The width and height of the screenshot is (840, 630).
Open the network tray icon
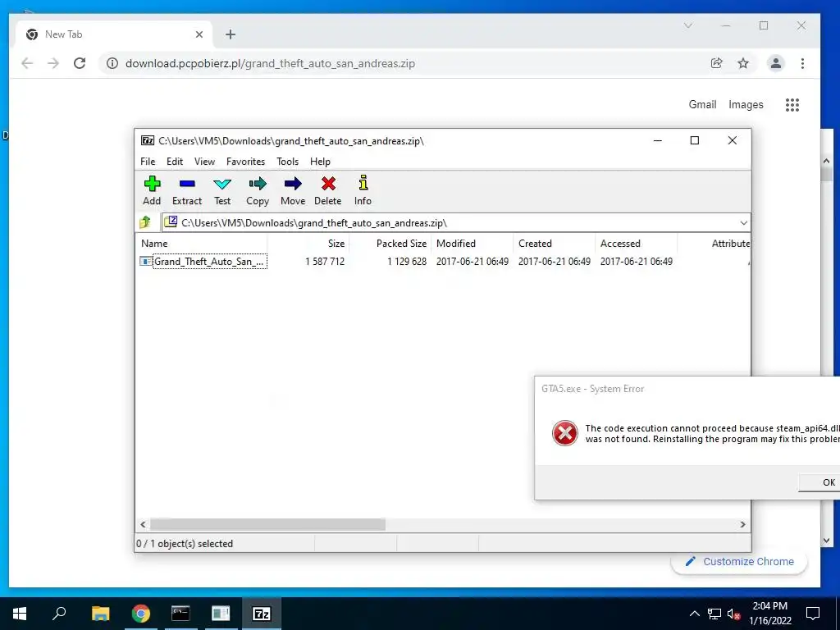point(714,614)
